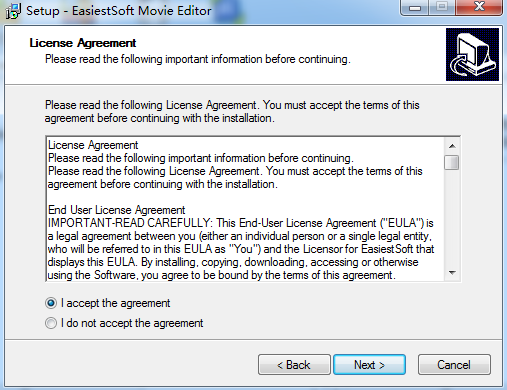Click the license text scroll up arrow

click(x=452, y=146)
